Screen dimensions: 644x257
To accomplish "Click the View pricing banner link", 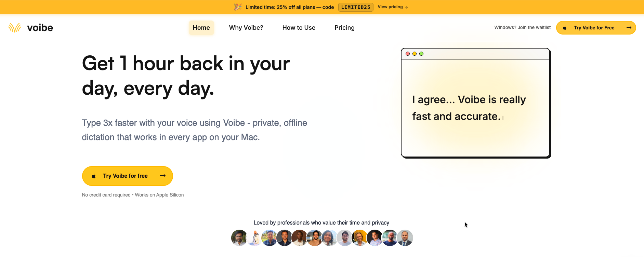I will coord(393,7).
